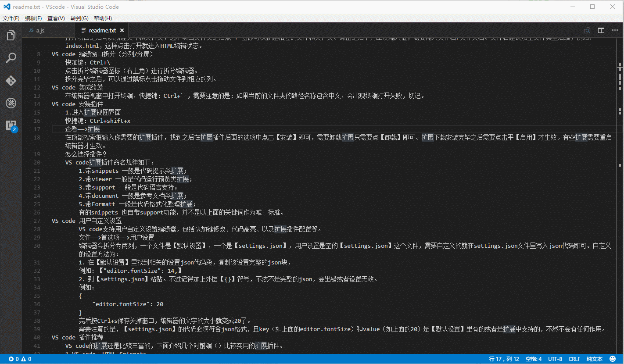Open the editor's more actions (...) menu
This screenshot has width=624, height=364.
[x=615, y=31]
